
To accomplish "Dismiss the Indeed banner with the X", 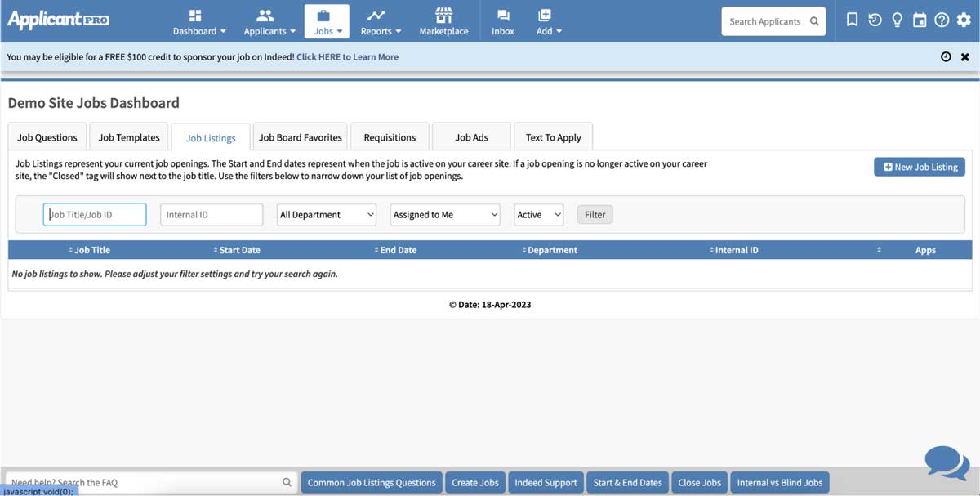I will [x=965, y=56].
